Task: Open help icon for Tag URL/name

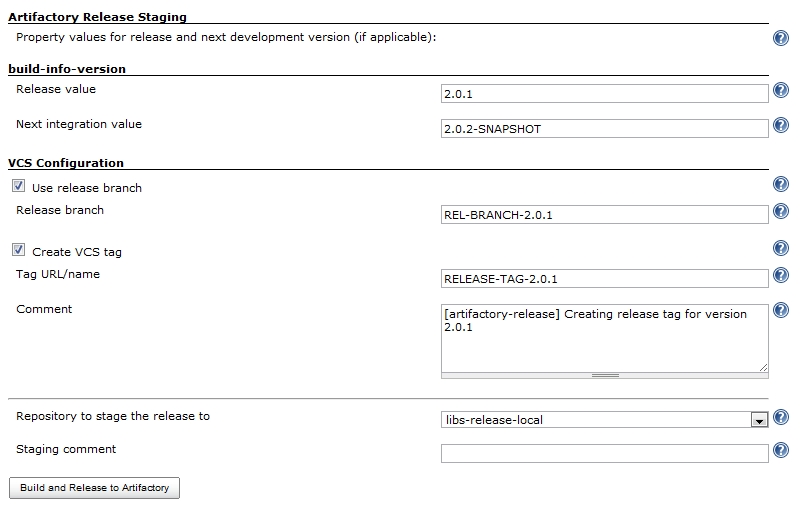Action: [x=781, y=275]
